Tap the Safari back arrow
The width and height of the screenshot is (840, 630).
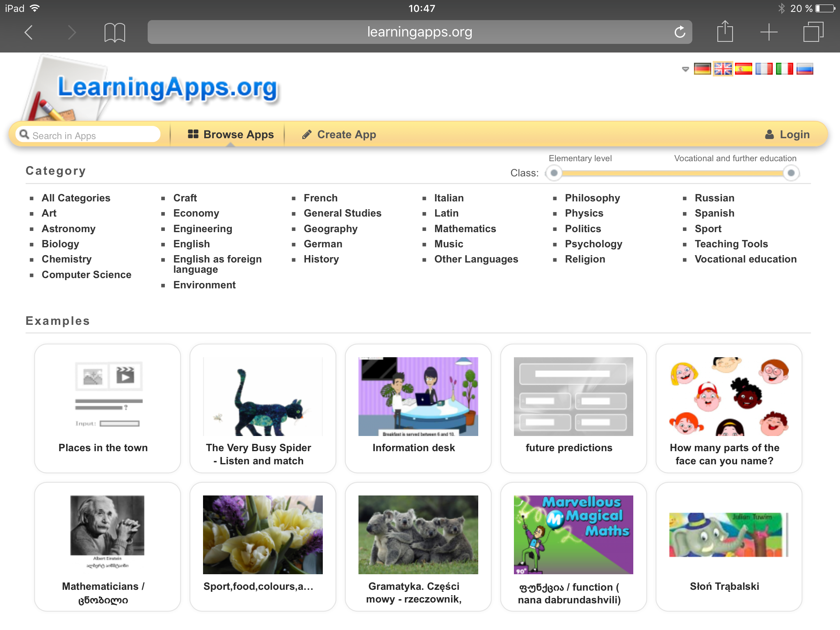28,32
